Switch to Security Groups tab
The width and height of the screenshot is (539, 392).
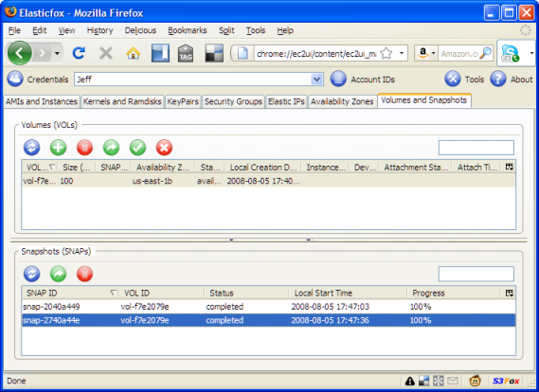click(233, 101)
